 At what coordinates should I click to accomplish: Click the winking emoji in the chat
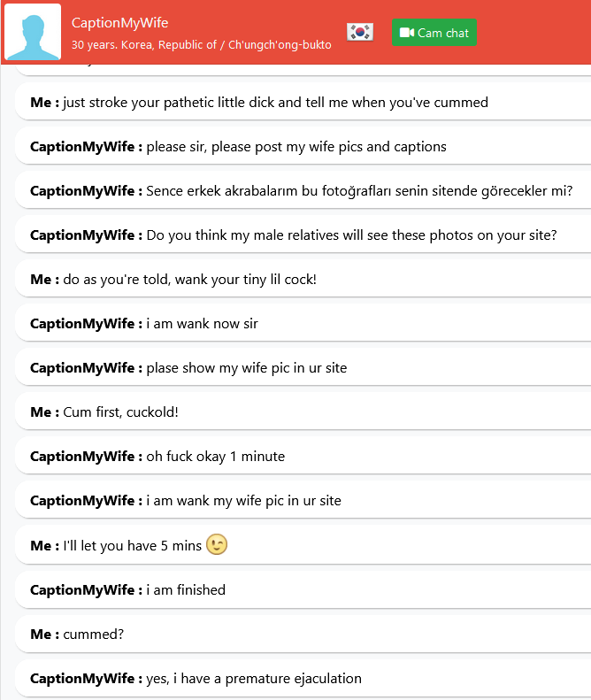point(217,545)
